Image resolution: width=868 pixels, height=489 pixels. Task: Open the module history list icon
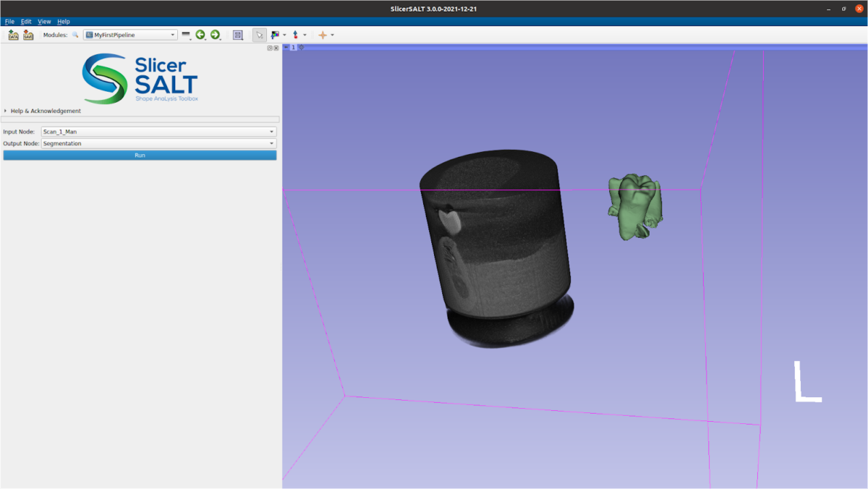186,35
